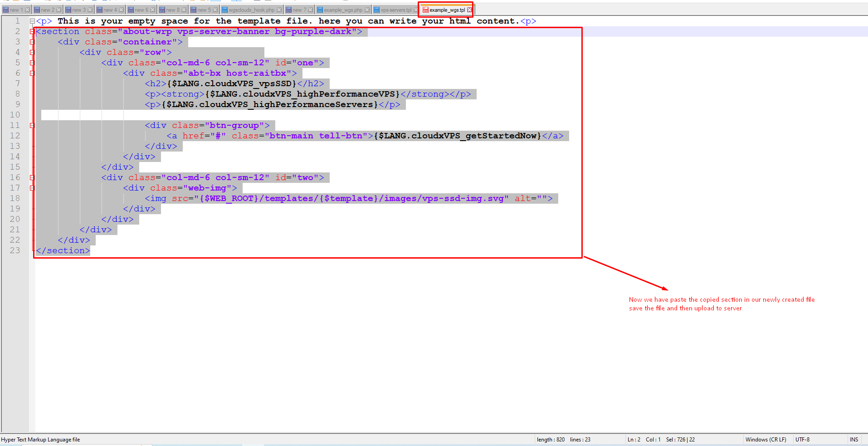Viewport: 868px width, 446px height.
Task: Collapse the web-img div on line 17
Action: click(x=32, y=188)
